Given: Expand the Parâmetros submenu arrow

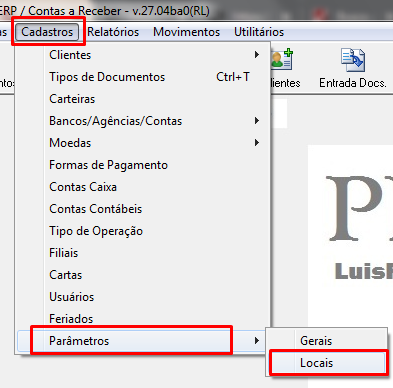Looking at the screenshot, I should pyautogui.click(x=257, y=341).
